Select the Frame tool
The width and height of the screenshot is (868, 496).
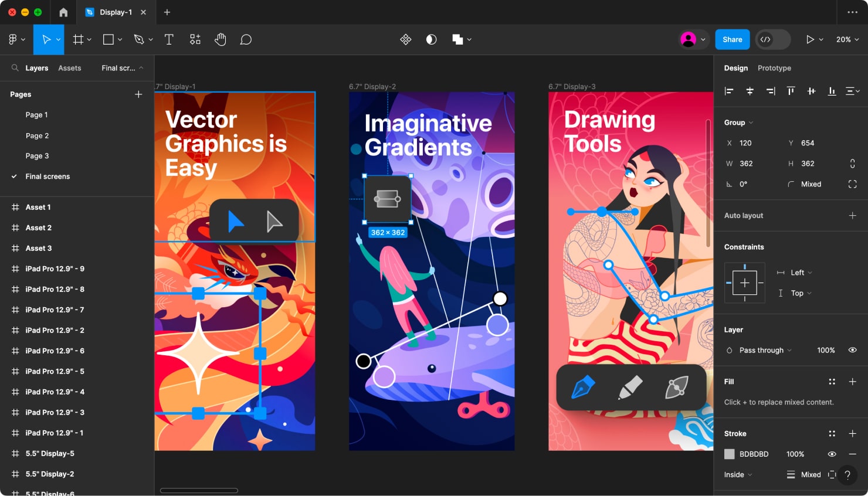pos(78,39)
